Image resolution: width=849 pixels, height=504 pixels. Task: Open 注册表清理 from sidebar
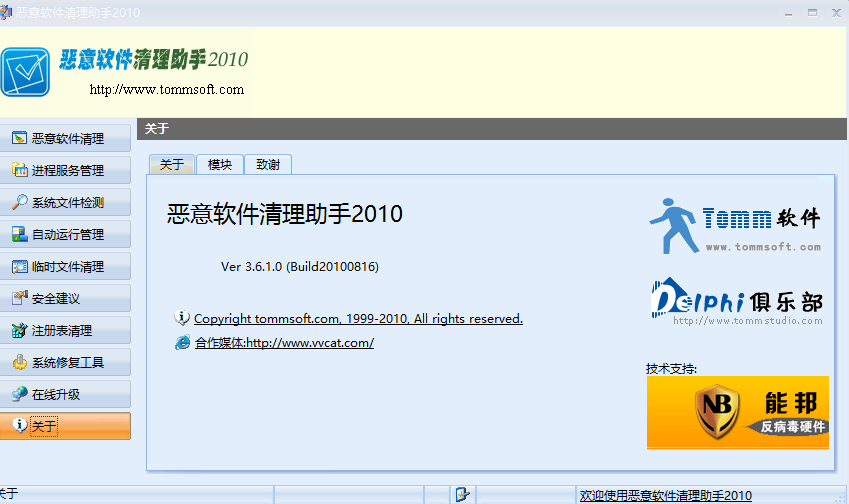coord(65,330)
